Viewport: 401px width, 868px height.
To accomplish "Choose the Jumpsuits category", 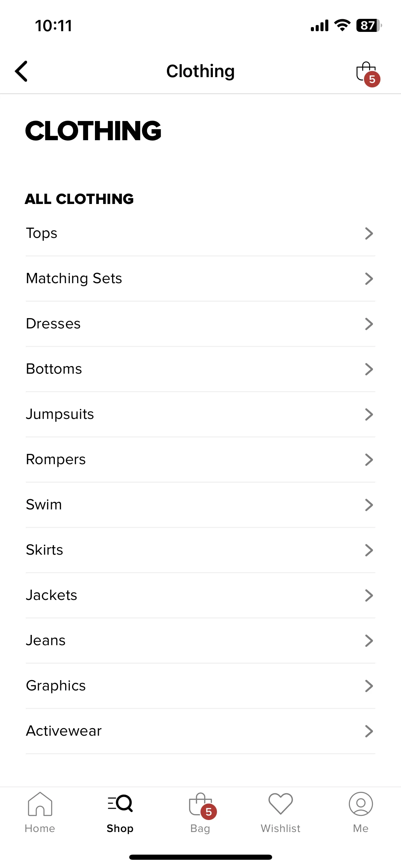I will [200, 414].
